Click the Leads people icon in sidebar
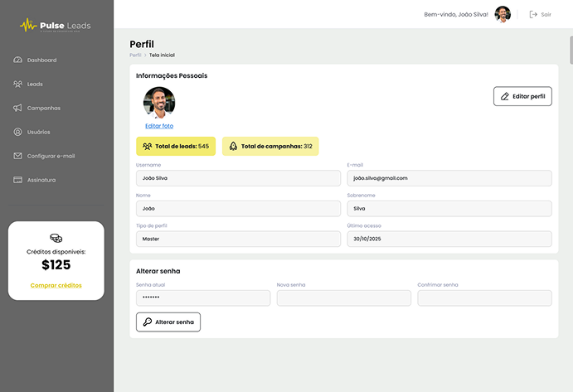 [x=18, y=85]
